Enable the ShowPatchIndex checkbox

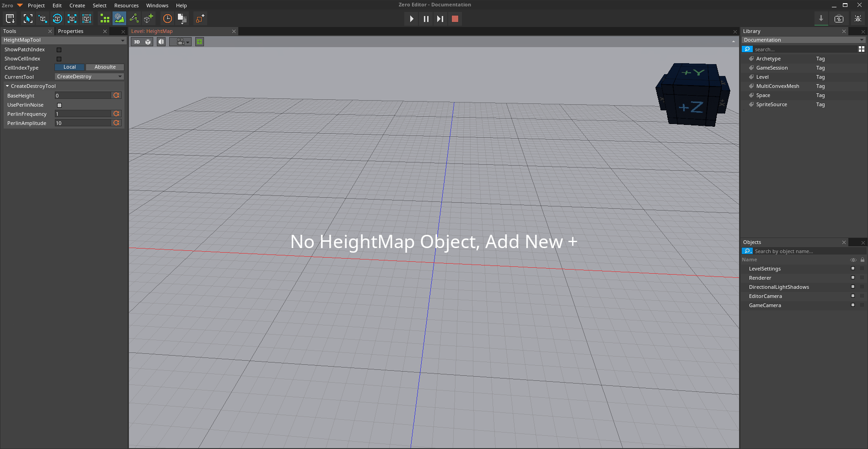(59, 49)
